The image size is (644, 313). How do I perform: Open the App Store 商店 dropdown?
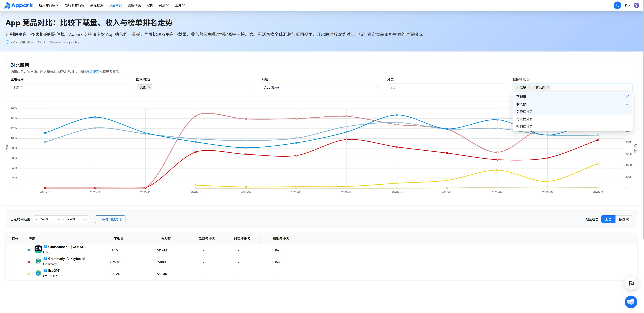[x=321, y=87]
